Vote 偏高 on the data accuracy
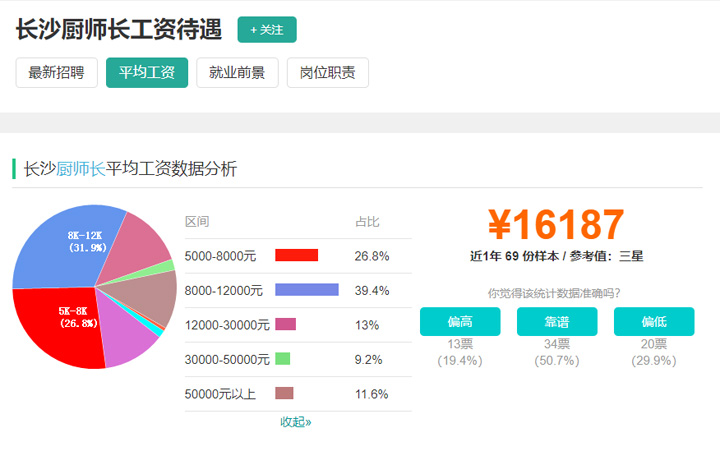The image size is (720, 451). (460, 322)
